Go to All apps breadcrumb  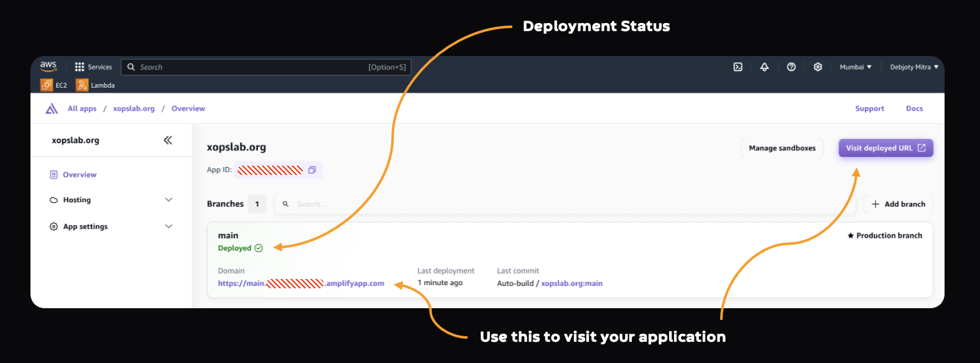[x=82, y=108]
